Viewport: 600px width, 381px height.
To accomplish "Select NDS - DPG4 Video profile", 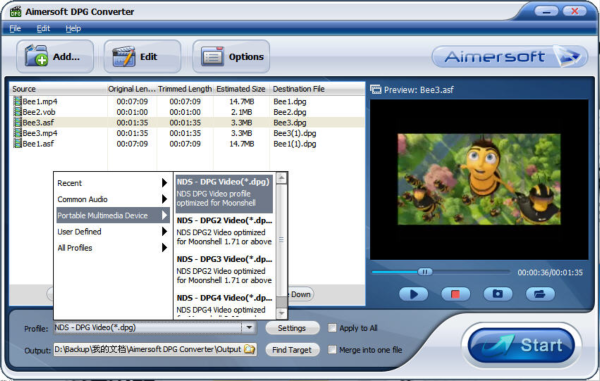I will tap(224, 305).
